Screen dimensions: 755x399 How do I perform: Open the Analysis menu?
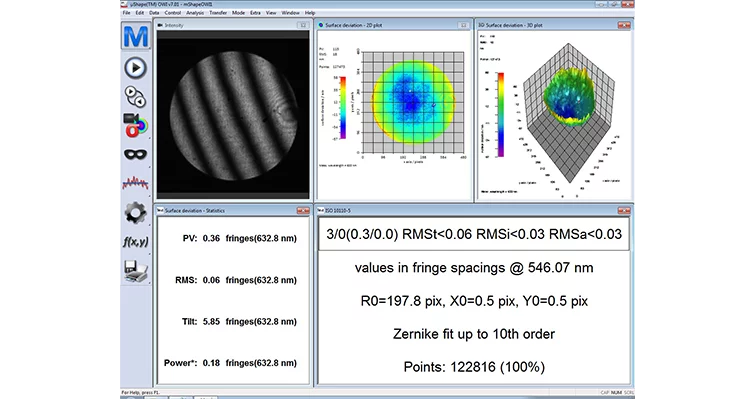coord(195,13)
